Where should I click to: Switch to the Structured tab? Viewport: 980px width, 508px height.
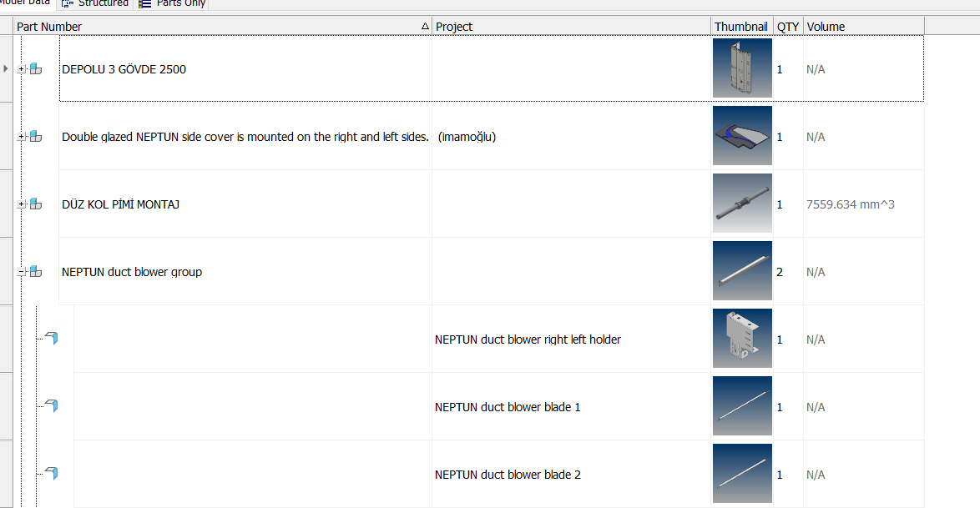96,3
